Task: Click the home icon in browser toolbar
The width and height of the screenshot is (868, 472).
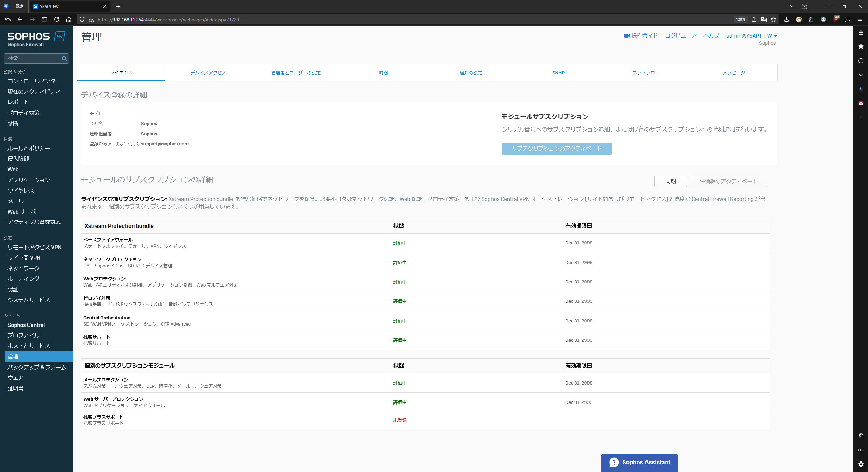Action: pyautogui.click(x=69, y=20)
